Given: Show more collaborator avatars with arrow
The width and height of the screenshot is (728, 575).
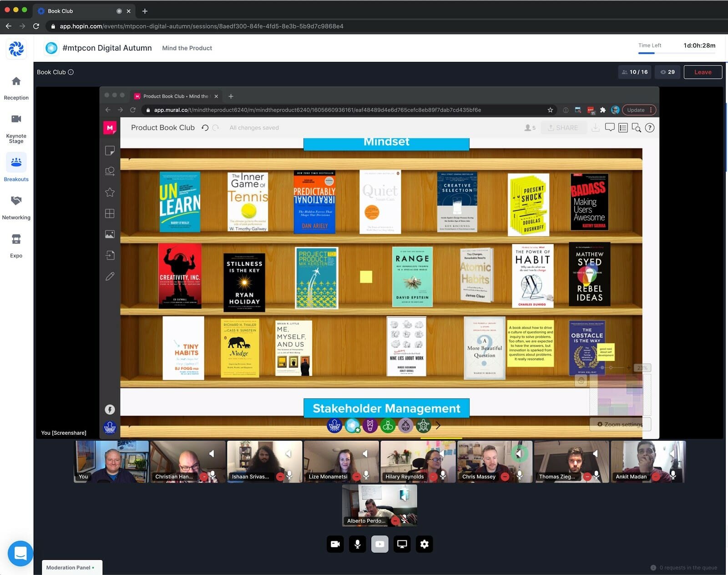Looking at the screenshot, I should [438, 426].
